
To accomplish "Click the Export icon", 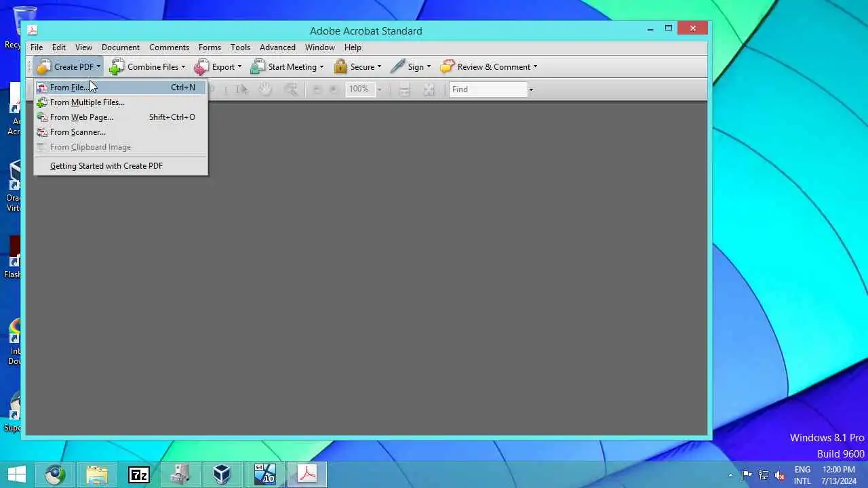I will click(201, 66).
